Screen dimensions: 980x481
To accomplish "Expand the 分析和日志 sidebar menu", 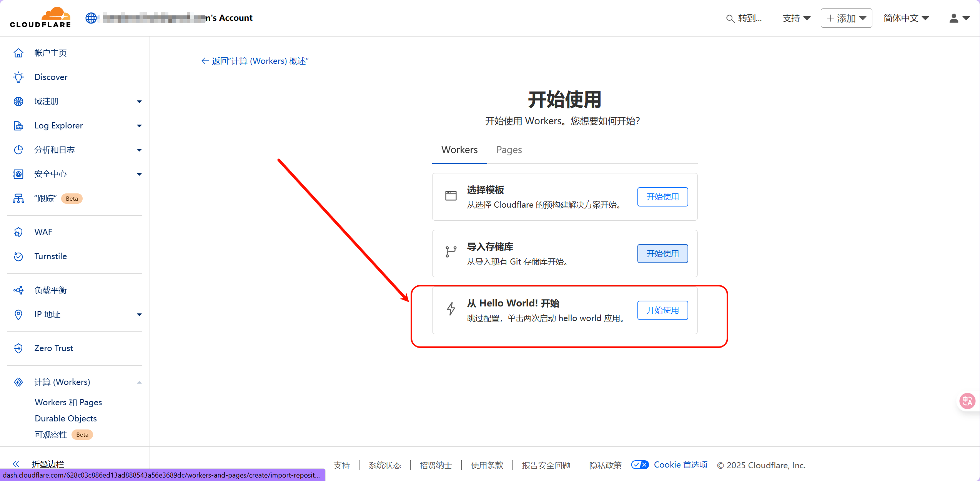I will tap(139, 150).
